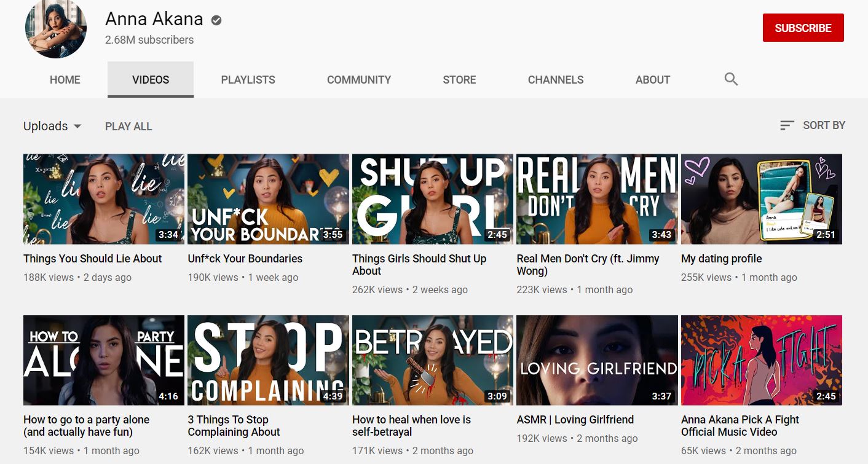
Task: Open the Betrayed video thumbnail
Action: pyautogui.click(x=433, y=360)
